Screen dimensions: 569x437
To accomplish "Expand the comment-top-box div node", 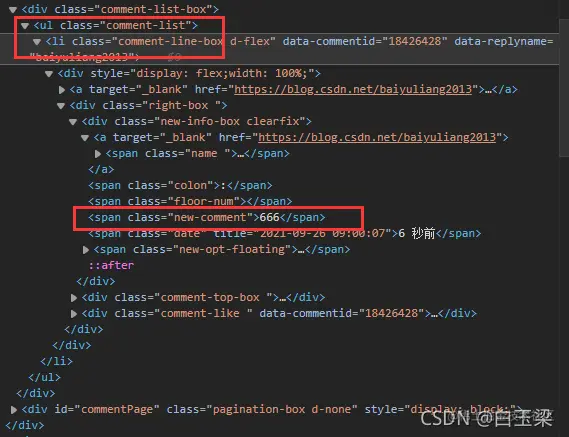I will [x=73, y=298].
